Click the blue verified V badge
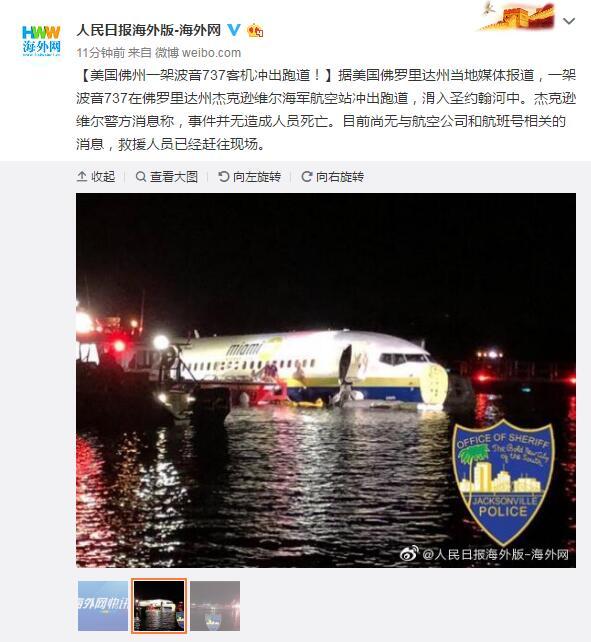 click(x=234, y=30)
